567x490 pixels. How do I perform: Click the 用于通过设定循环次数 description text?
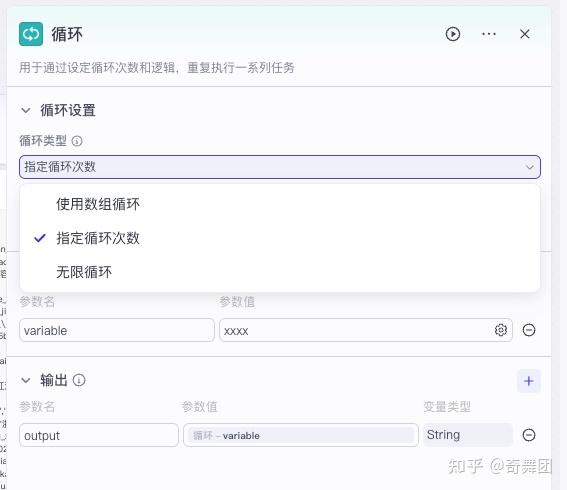[x=157, y=67]
